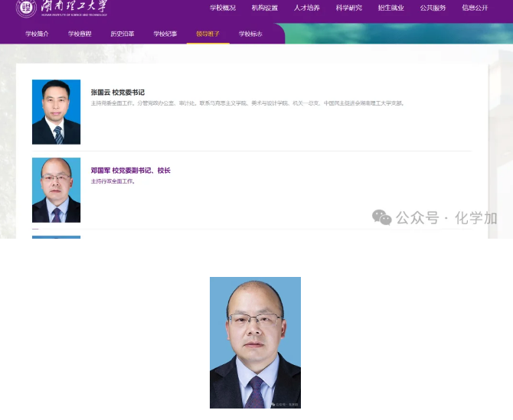
Task: Open 招生就业 in the navigation bar
Action: point(391,8)
